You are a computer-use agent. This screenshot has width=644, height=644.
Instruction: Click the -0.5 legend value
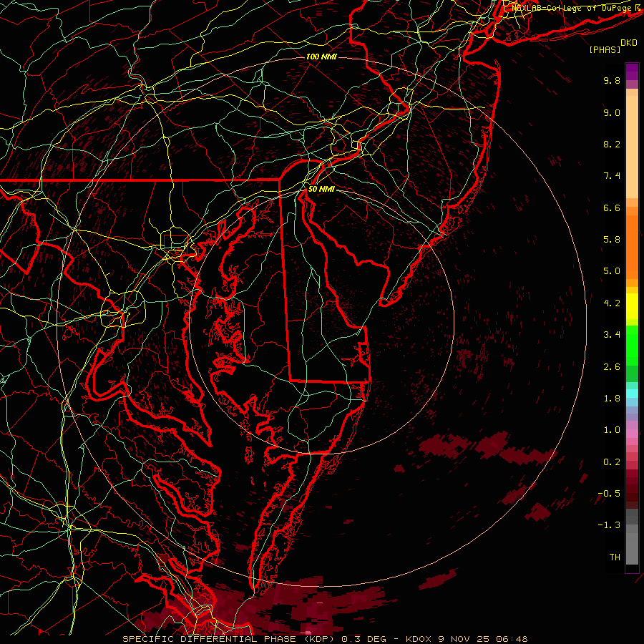click(609, 494)
